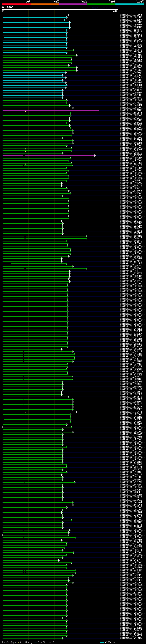Select the UniRef100_C5LAL4 label
Image resolution: width=146 pixels, height=644 pixels.
click(131, 58)
